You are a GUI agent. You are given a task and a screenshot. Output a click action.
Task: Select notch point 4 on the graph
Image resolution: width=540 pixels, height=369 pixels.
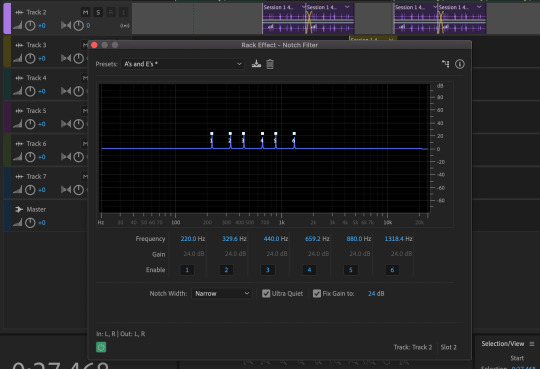(x=262, y=134)
